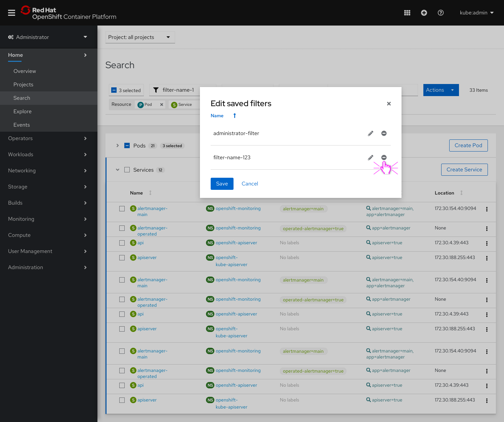Open the help question mark icon
Viewport: 504px width, 422px height.
tap(441, 13)
